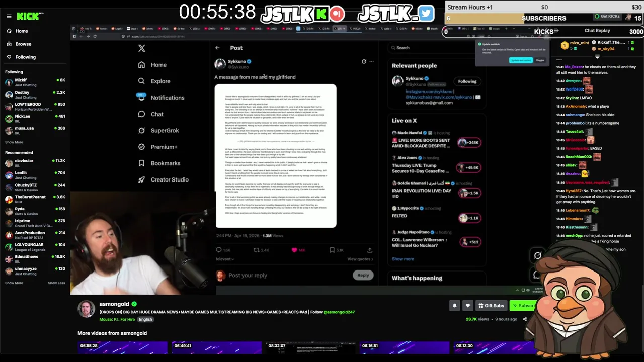This screenshot has height=362, width=644.
Task: Open ChuckyBTZ Slots & Casino channel
Action: pos(35,187)
